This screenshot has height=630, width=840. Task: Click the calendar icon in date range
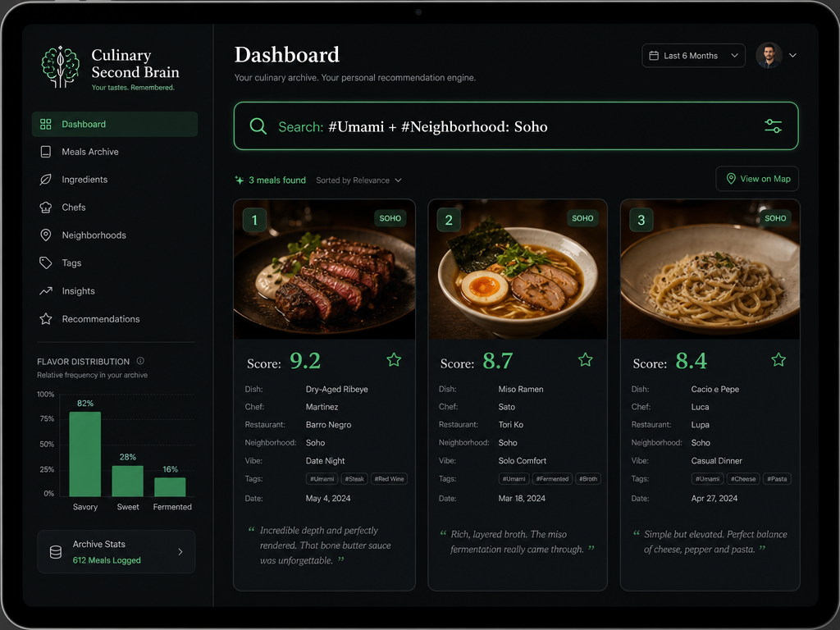[654, 56]
